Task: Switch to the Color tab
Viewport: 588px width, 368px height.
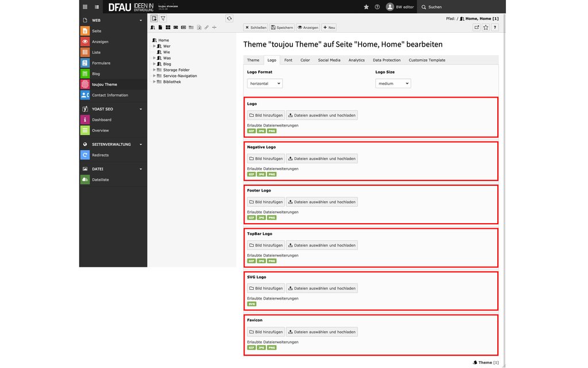Action: (x=305, y=60)
